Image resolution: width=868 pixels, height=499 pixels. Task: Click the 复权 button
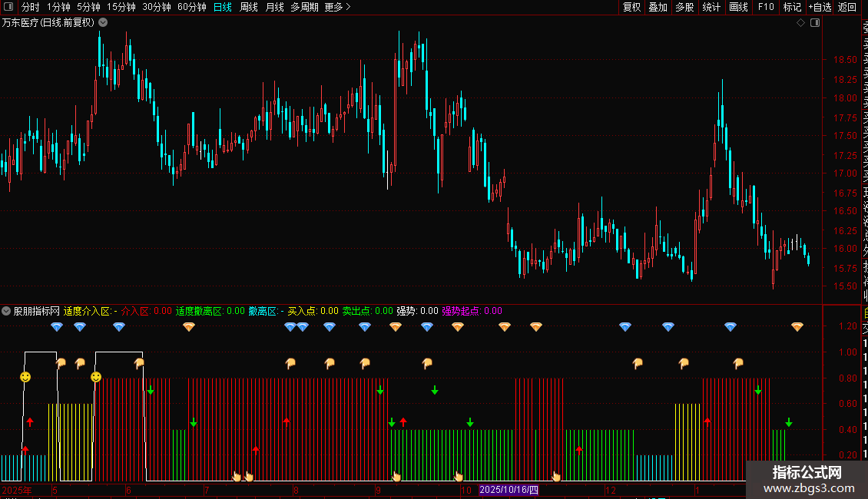(631, 7)
